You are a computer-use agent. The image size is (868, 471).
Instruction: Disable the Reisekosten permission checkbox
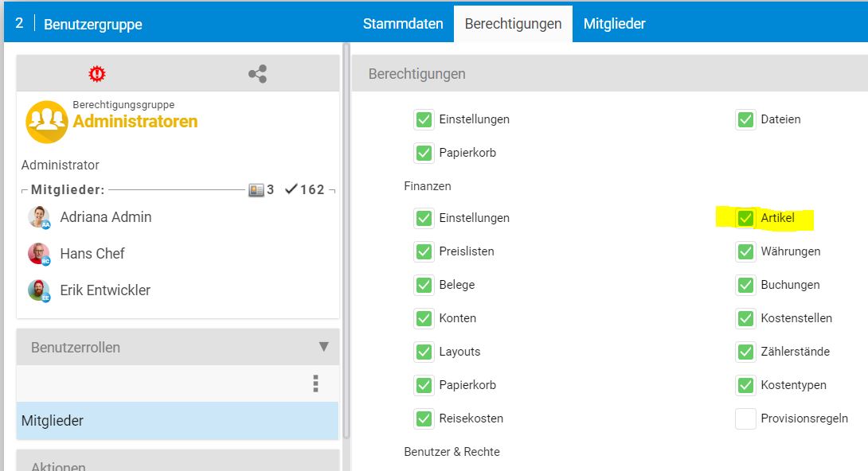[424, 418]
